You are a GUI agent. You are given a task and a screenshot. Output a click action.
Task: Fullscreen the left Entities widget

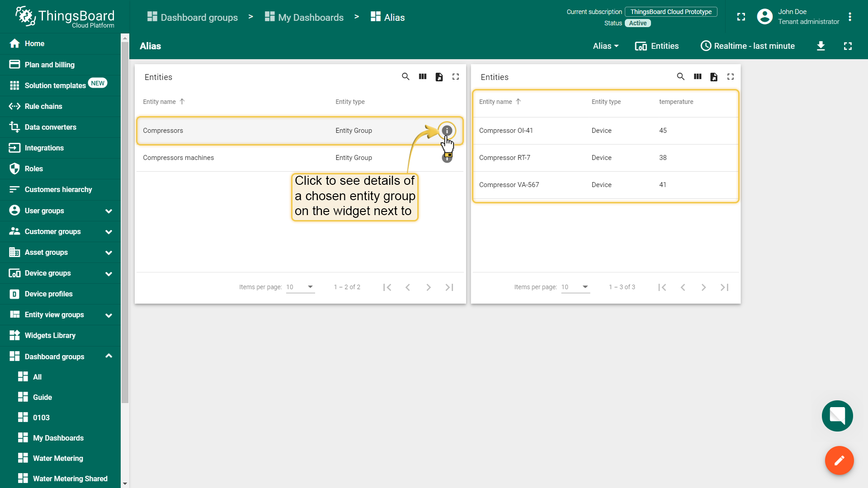tap(456, 77)
